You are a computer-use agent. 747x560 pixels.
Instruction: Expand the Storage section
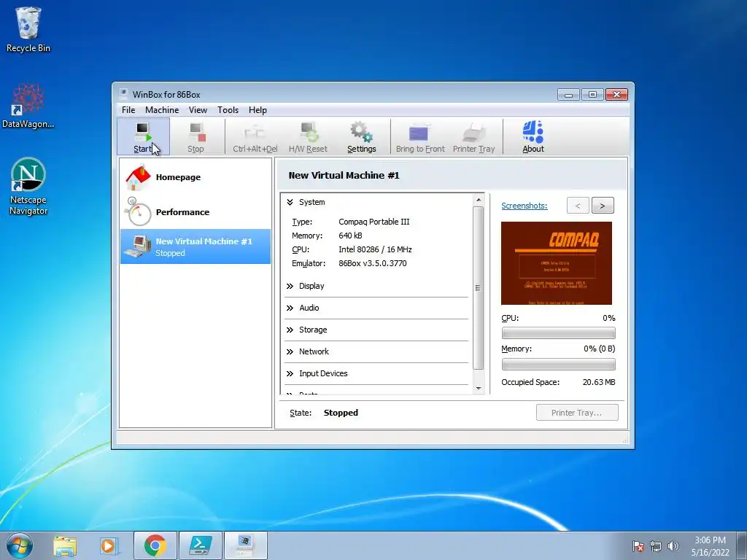point(290,330)
